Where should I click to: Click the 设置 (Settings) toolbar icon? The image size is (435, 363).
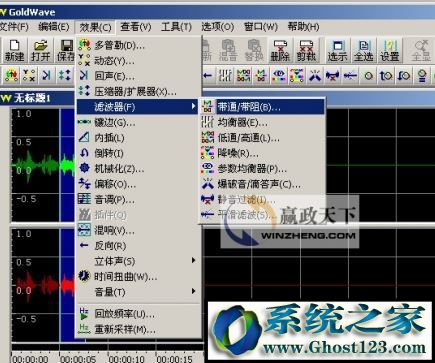[x=389, y=51]
